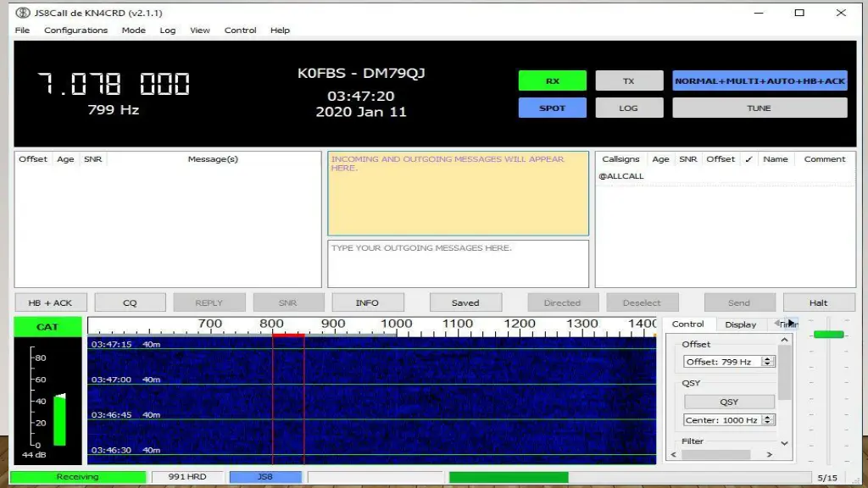Click the tab scroll right arrow
The width and height of the screenshot is (868, 488).
coord(793,323)
